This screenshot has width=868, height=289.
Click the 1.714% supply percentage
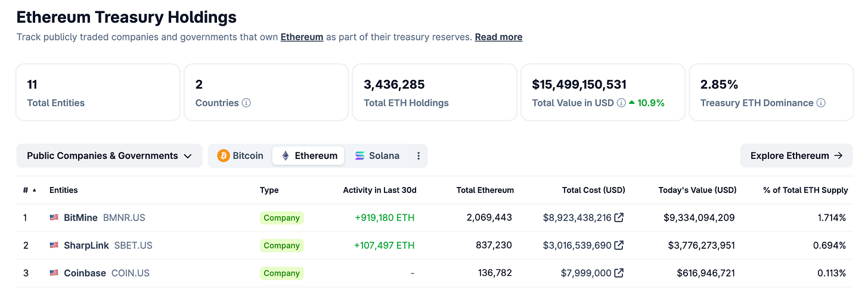tap(832, 218)
